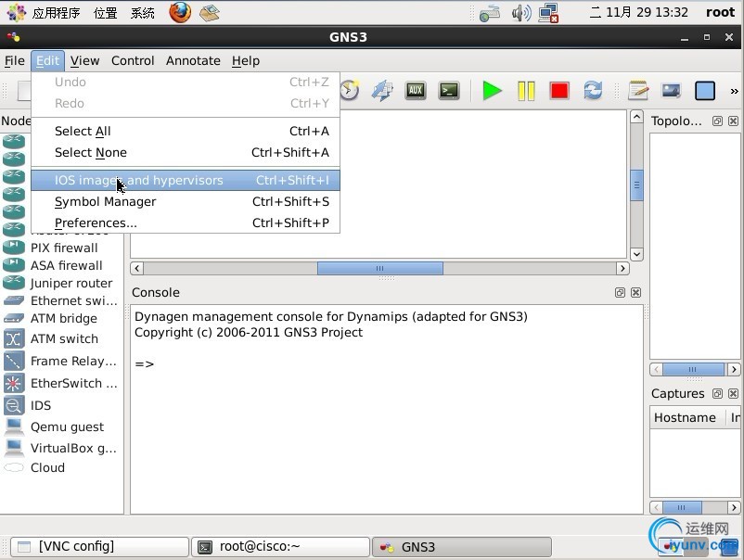Float the Console panel
Viewport: 744px width, 560px height.
620,293
